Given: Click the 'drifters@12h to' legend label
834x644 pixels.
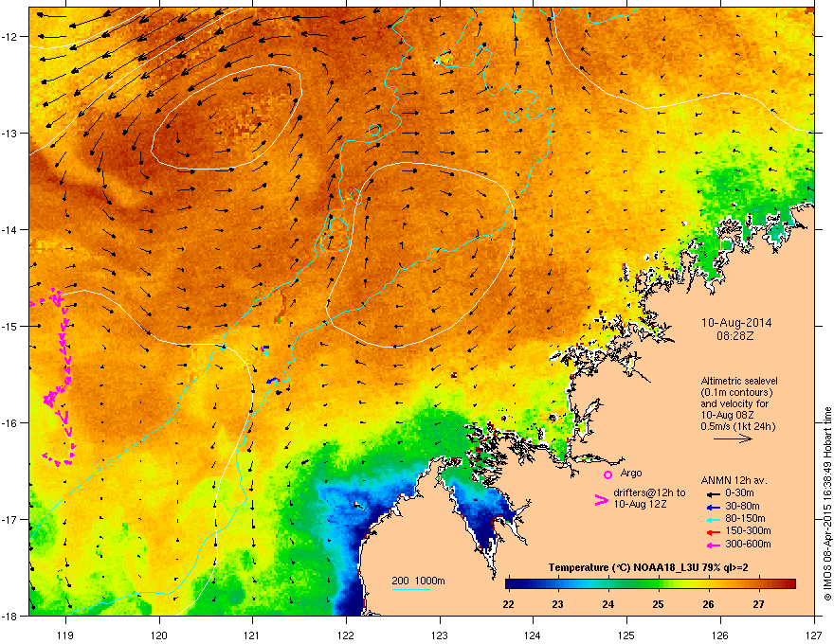Looking at the screenshot, I should [x=649, y=492].
